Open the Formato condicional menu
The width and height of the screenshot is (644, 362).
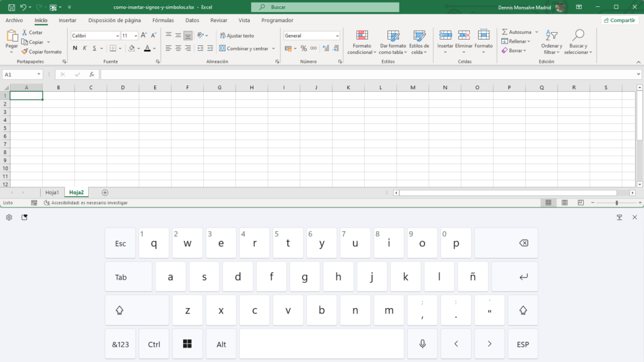point(362,43)
